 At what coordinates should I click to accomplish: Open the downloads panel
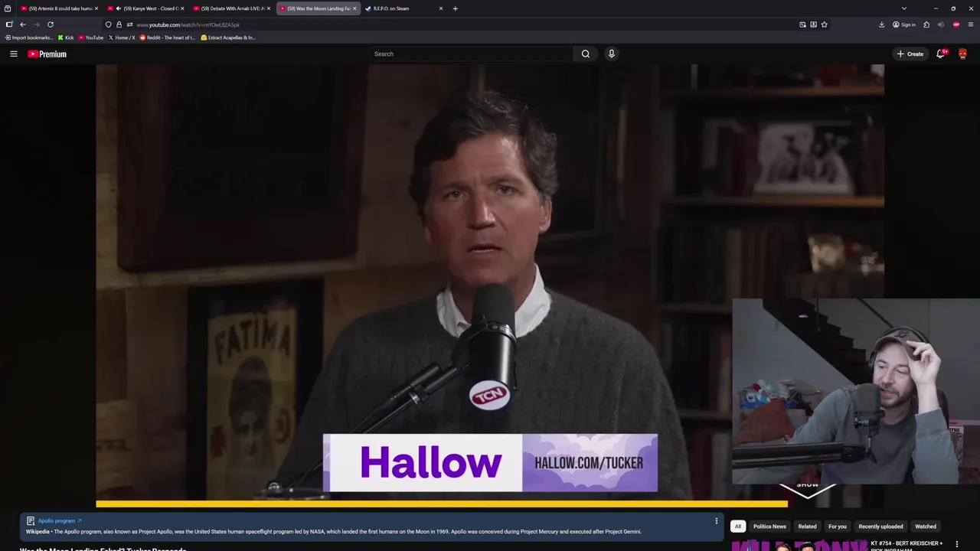[881, 24]
